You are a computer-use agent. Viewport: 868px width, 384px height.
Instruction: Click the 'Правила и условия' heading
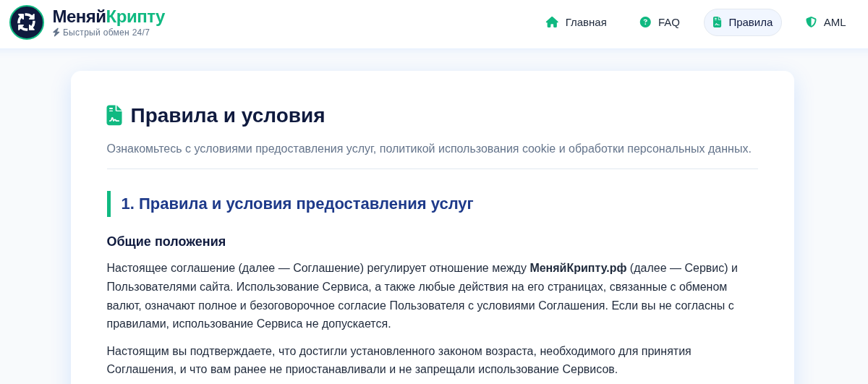[x=228, y=115]
